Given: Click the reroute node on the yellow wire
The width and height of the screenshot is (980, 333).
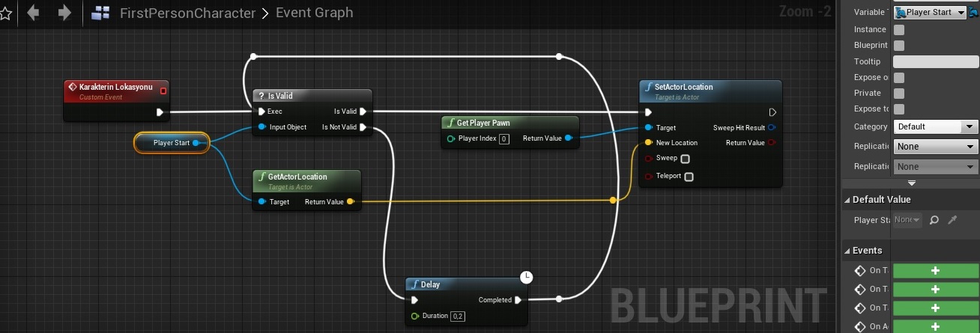Looking at the screenshot, I should [614, 200].
